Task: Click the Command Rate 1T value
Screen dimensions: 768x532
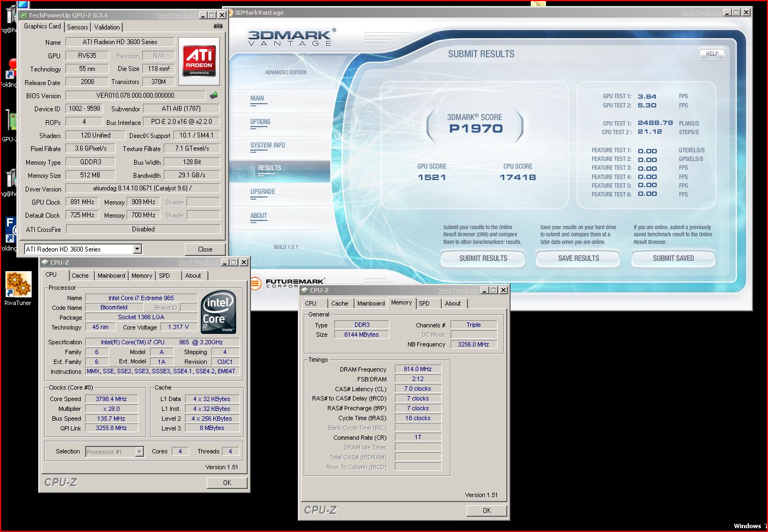Action: click(418, 438)
